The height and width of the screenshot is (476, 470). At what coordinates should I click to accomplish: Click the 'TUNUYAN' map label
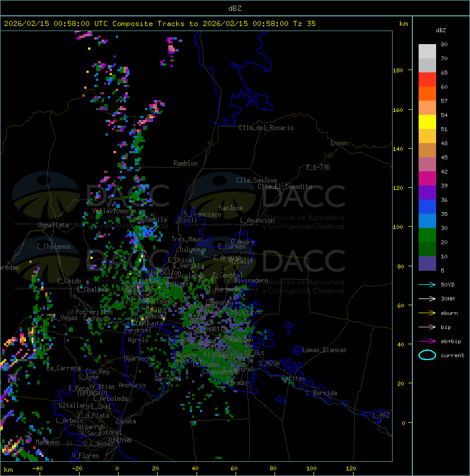point(120,440)
